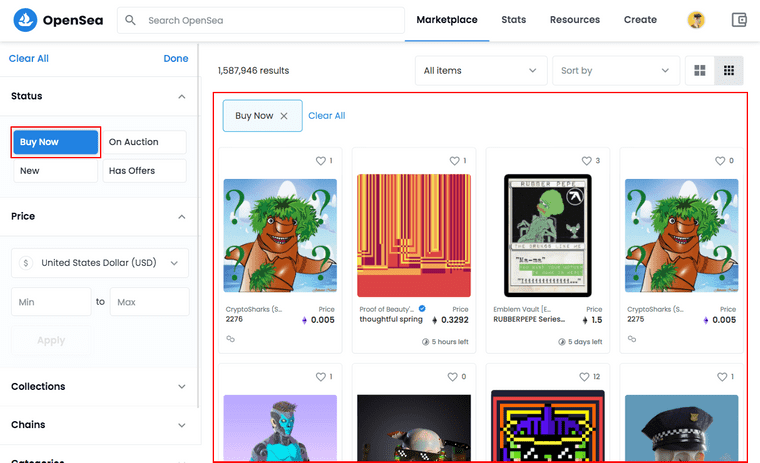Click the search magnifier icon
Viewport: 760px width, 463px height.
click(130, 20)
